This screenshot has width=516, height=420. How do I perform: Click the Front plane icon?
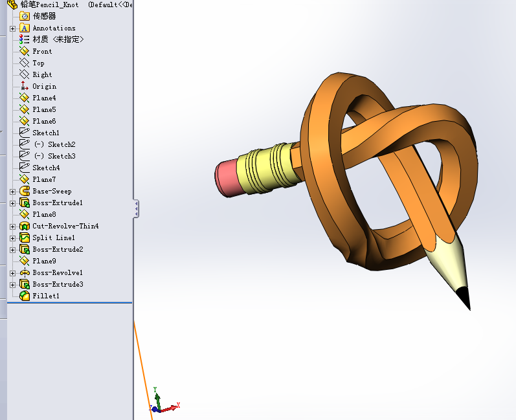point(25,51)
